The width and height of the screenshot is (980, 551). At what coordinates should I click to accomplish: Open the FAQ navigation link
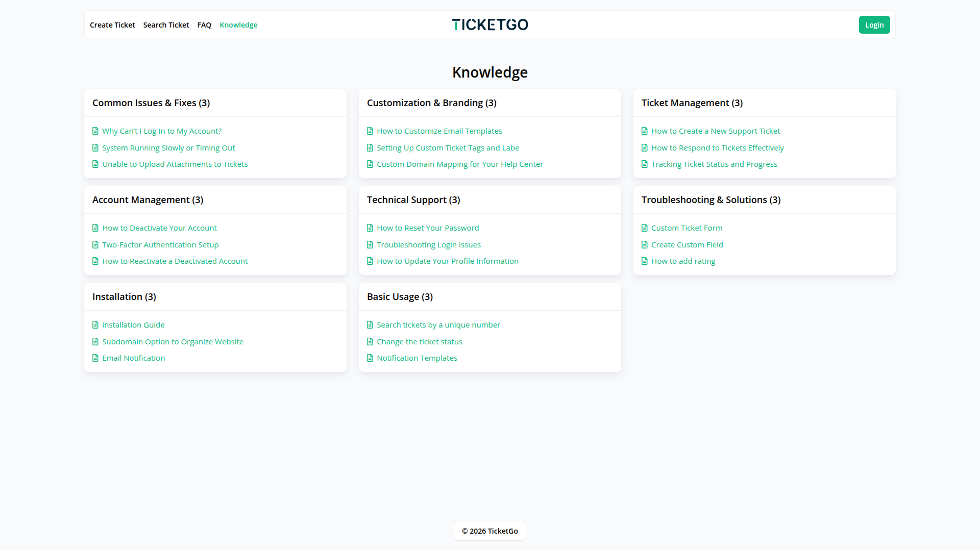[x=204, y=25]
